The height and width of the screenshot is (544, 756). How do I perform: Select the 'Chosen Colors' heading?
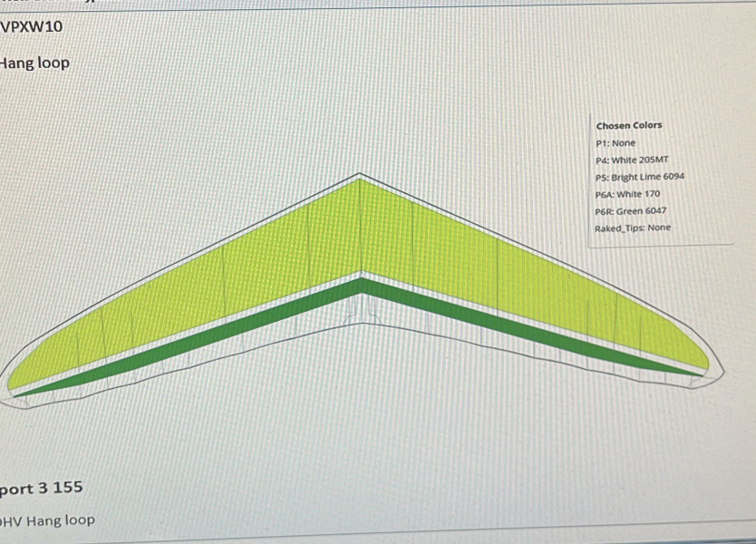pos(629,125)
